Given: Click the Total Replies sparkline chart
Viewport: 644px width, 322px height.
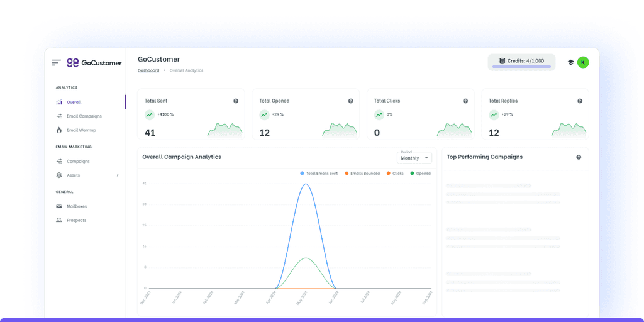Looking at the screenshot, I should pyautogui.click(x=569, y=130).
